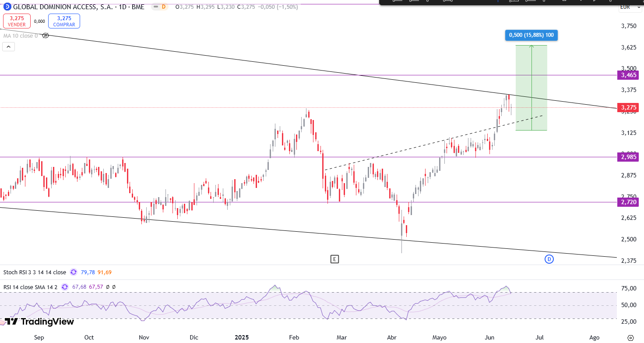Click the 75,00 RSI scale value
644x343 pixels.
click(x=630, y=288)
